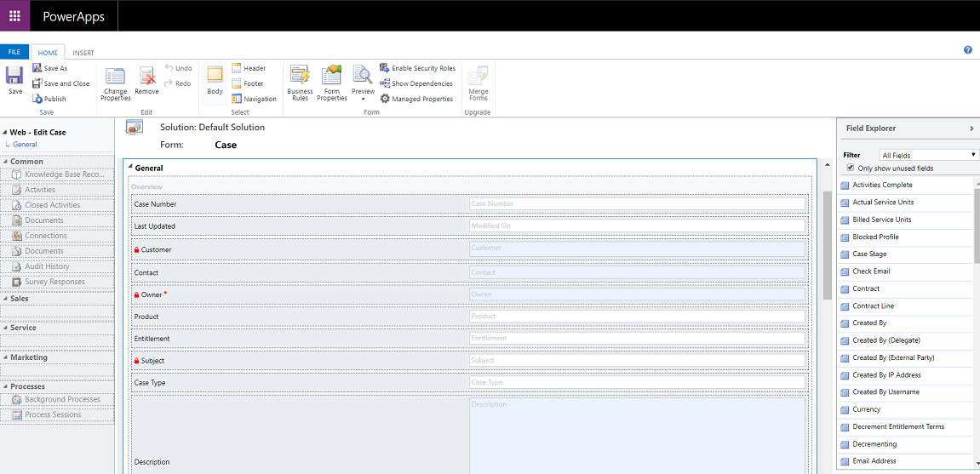Select the Navigation area

[x=254, y=99]
